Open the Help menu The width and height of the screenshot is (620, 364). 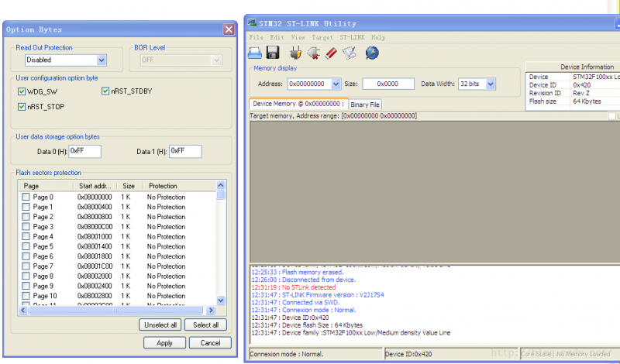(x=378, y=37)
